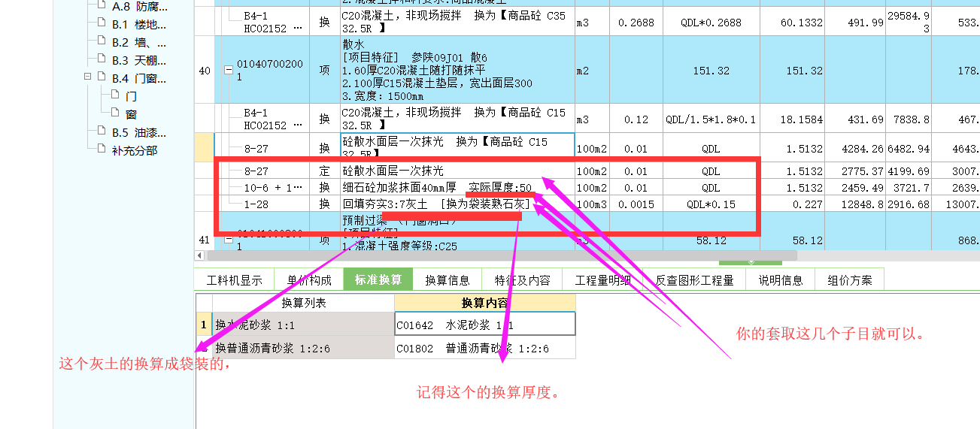Select tree item B.2 墙
Viewport: 980px width, 429px height.
(139, 42)
